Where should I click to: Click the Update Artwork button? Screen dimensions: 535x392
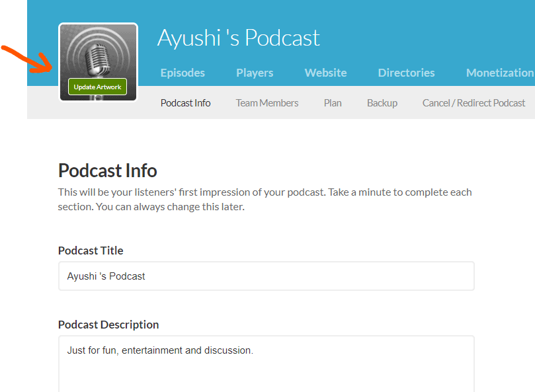point(97,87)
